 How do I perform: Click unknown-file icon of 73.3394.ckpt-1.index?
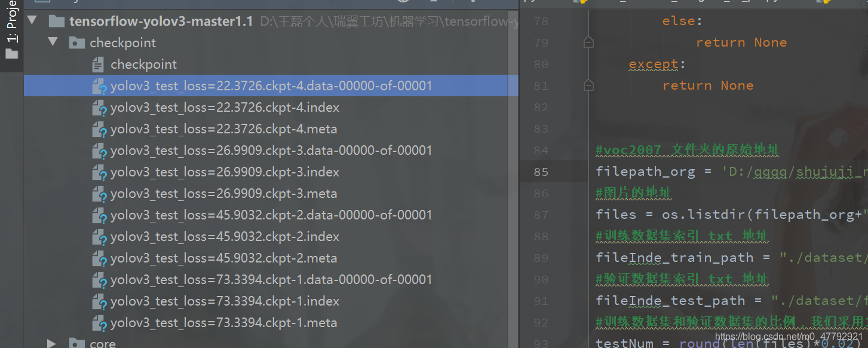(x=99, y=302)
